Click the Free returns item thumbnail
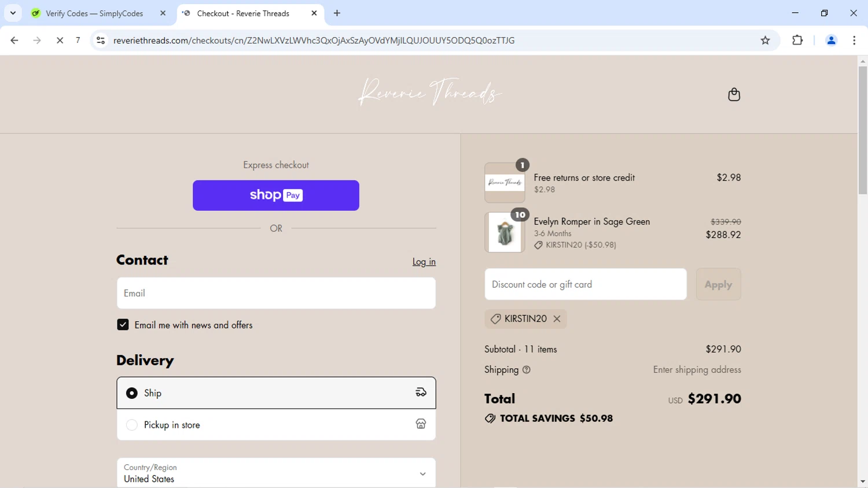868x488 pixels. [x=505, y=182]
